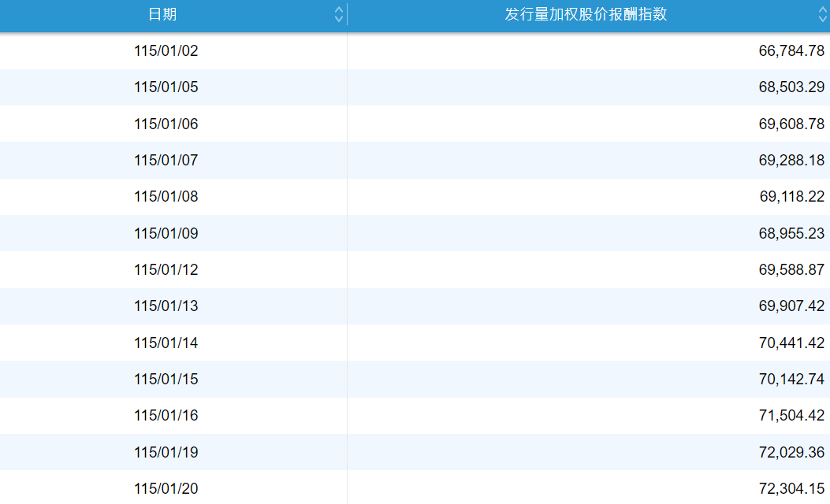Image resolution: width=830 pixels, height=504 pixels.
Task: Click the sort arrows in the 日期 column
Action: pyautogui.click(x=338, y=14)
